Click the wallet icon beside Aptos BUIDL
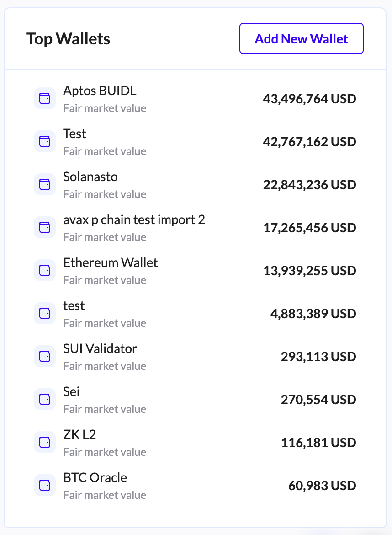This screenshot has width=392, height=535. point(45,99)
